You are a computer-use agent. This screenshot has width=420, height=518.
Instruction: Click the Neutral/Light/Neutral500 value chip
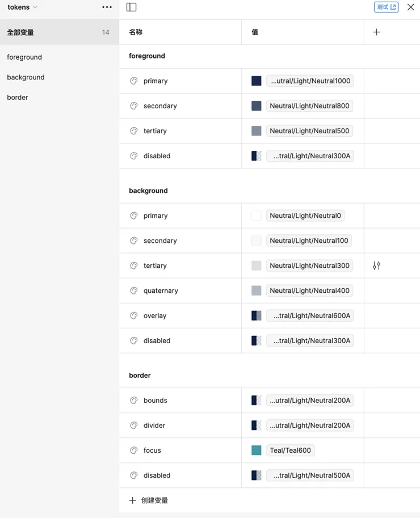tap(309, 131)
